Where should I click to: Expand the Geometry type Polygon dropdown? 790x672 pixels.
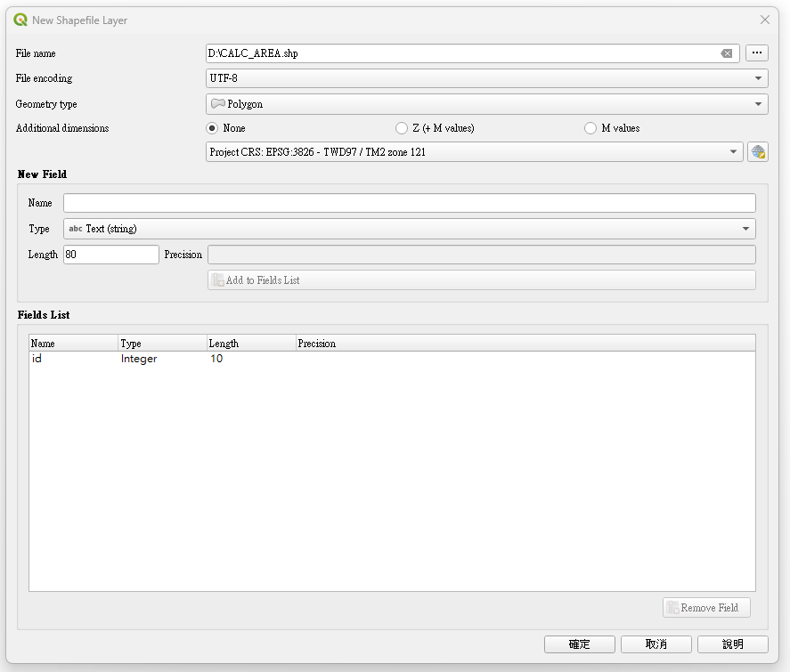click(x=486, y=104)
